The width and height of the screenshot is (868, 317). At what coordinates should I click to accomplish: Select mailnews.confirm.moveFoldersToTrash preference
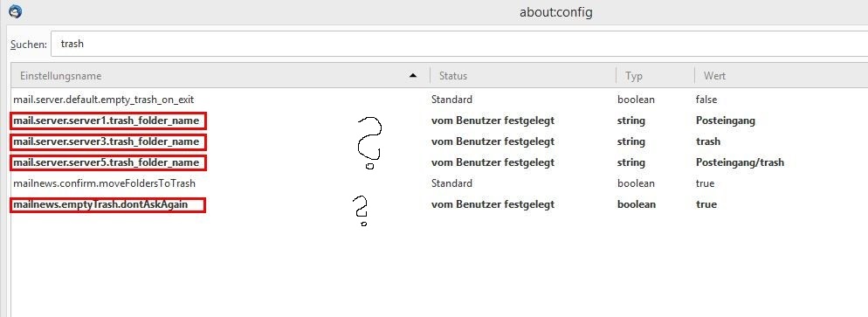[x=105, y=183]
